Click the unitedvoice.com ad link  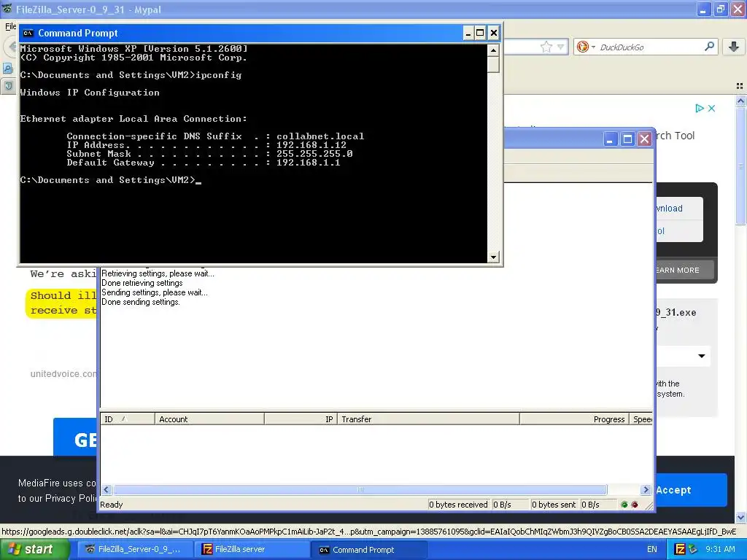coord(63,374)
